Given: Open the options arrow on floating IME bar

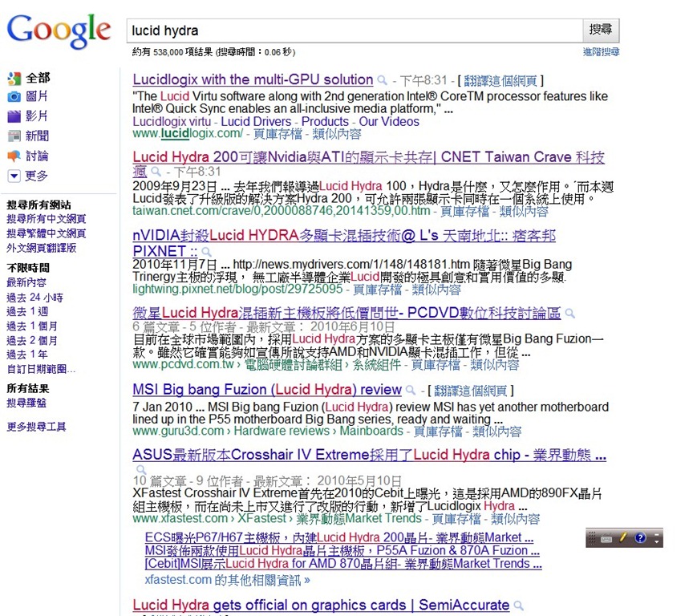Looking at the screenshot, I should click(657, 541).
